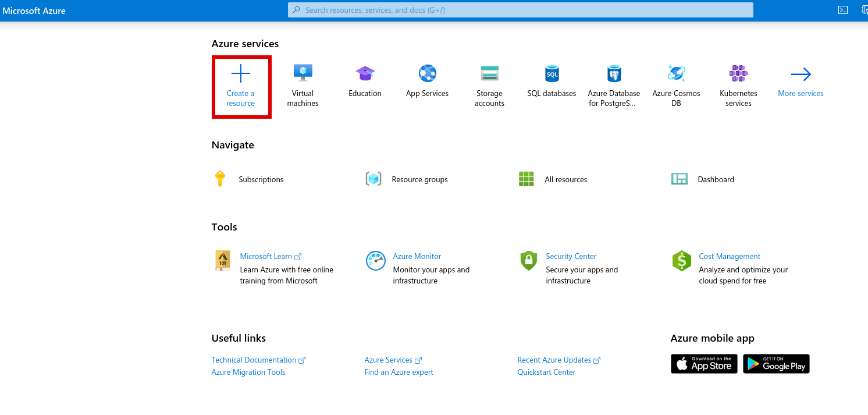Click the Create a resource plus icon
This screenshot has height=415, width=868.
pyautogui.click(x=241, y=74)
